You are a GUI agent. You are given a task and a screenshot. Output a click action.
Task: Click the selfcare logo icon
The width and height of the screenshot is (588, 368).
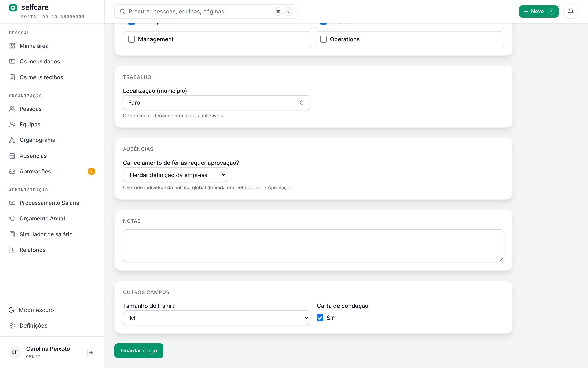click(x=13, y=8)
